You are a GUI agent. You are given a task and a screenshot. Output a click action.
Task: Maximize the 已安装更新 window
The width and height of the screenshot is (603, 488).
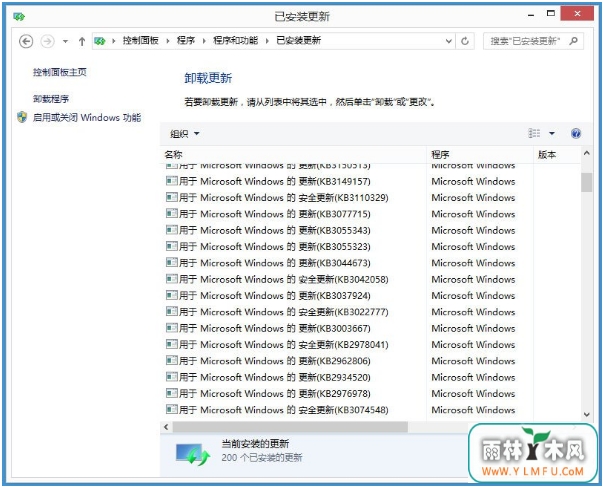[551, 14]
